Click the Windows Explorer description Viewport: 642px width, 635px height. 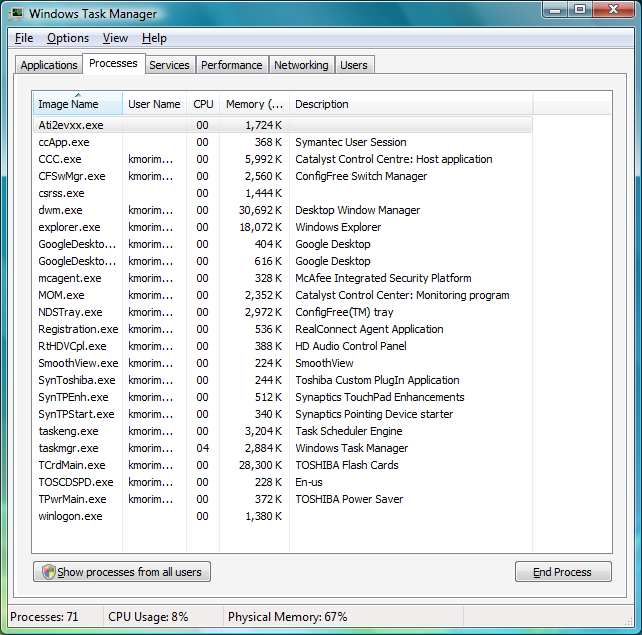338,227
